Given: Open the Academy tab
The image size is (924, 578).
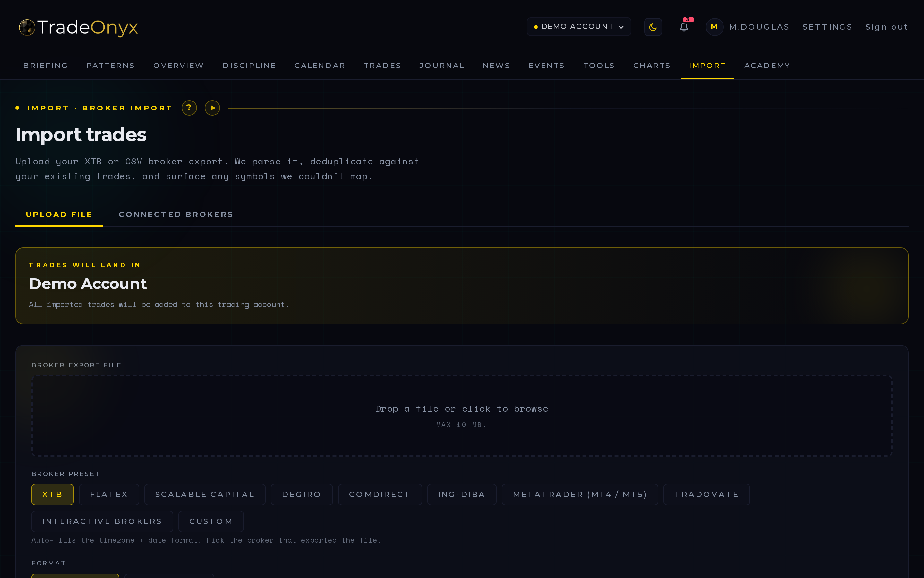Looking at the screenshot, I should point(767,66).
